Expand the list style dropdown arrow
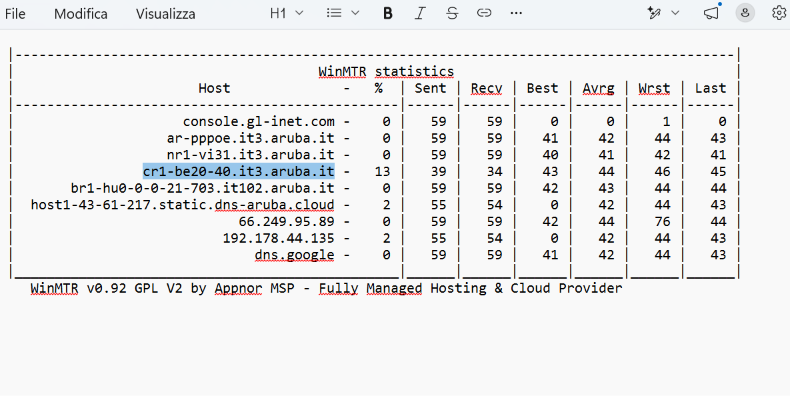Viewport: 790px width, 396px height. coord(355,13)
